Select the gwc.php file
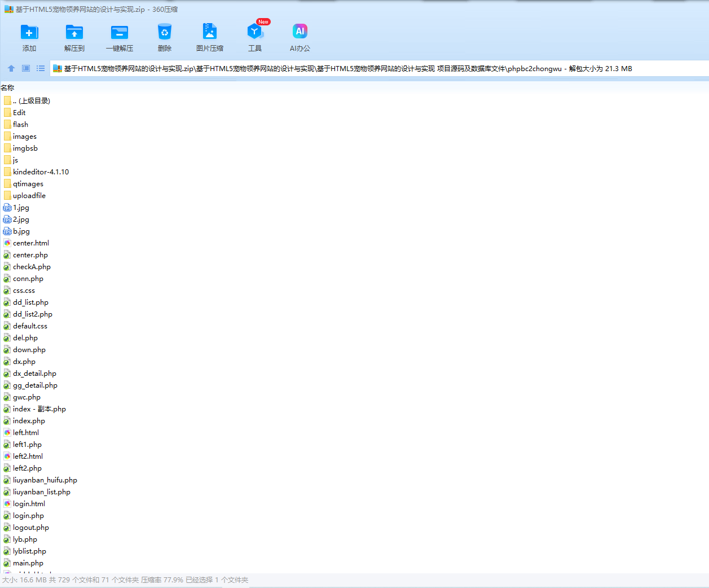Screen dimensions: 709x588 22,397
